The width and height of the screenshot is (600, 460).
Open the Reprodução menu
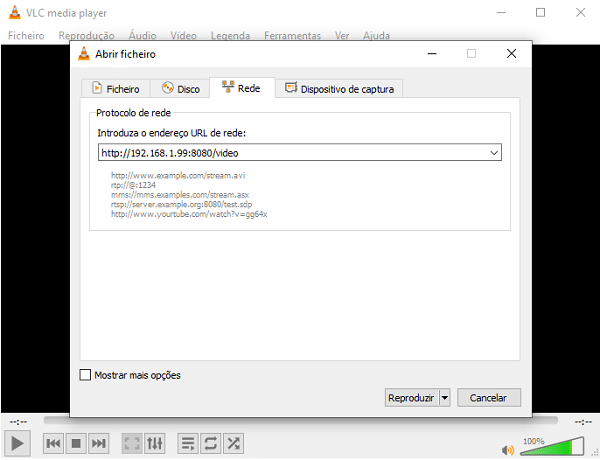coord(86,36)
